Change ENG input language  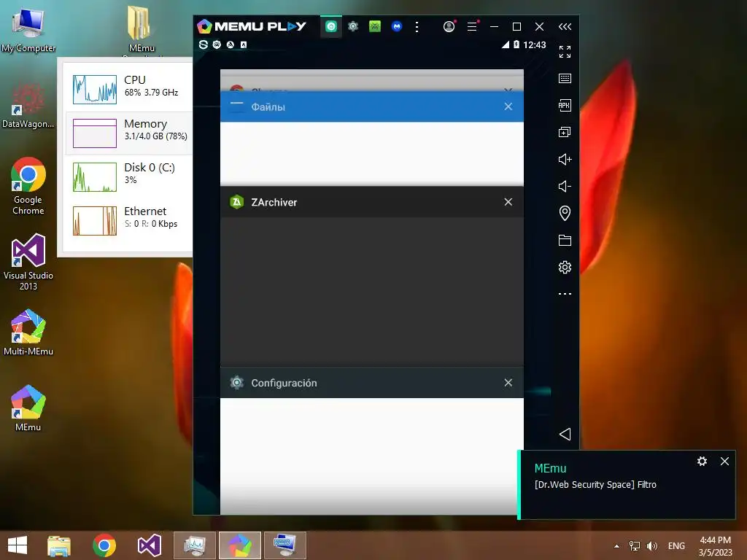point(676,545)
